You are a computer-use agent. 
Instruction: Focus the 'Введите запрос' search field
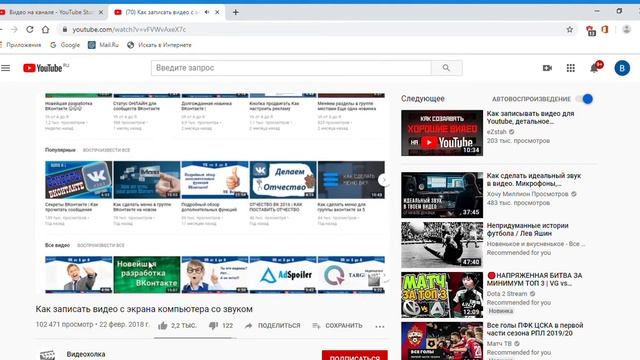(x=291, y=68)
